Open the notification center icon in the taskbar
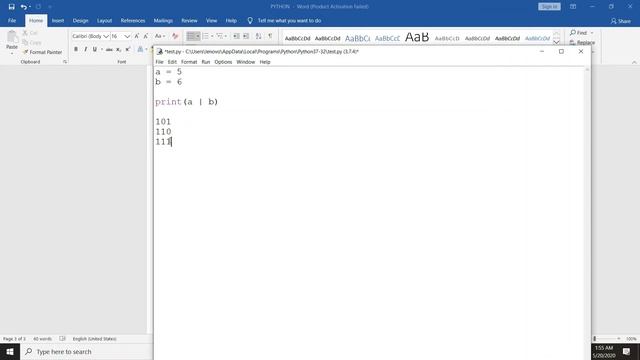The width and height of the screenshot is (640, 360). tap(627, 351)
